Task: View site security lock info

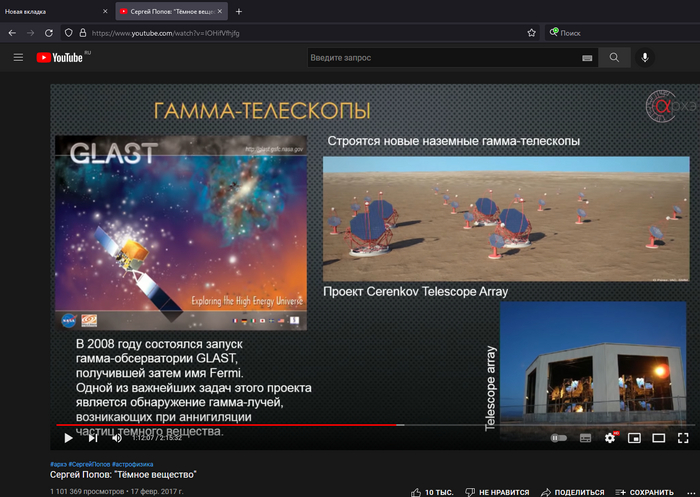Action: pos(83,33)
